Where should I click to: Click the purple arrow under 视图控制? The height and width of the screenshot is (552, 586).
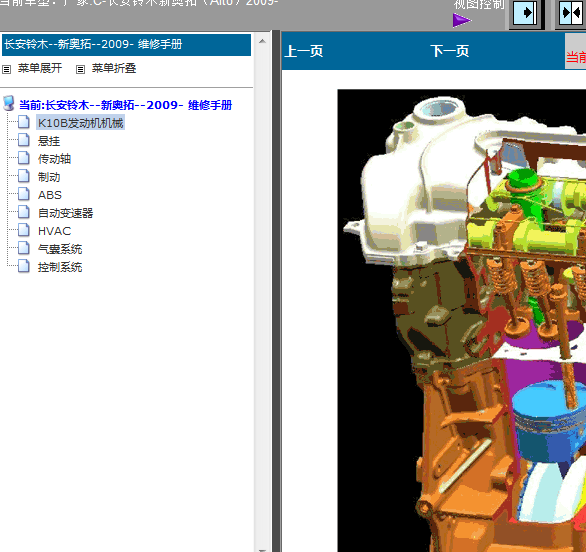[x=462, y=20]
